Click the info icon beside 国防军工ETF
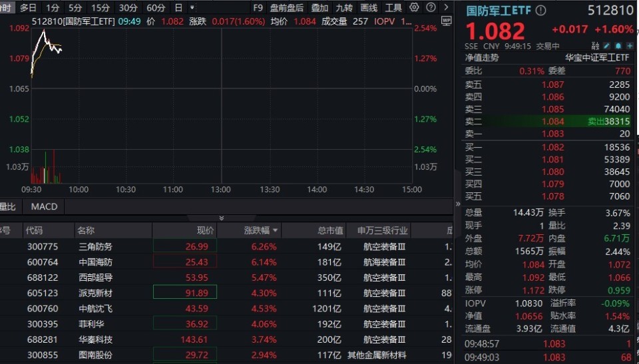The image size is (639, 364). 540,10
